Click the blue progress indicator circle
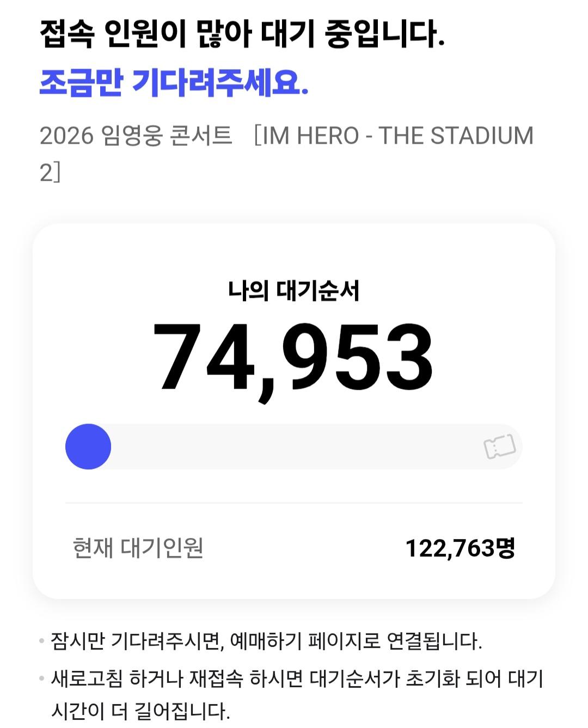 (88, 446)
